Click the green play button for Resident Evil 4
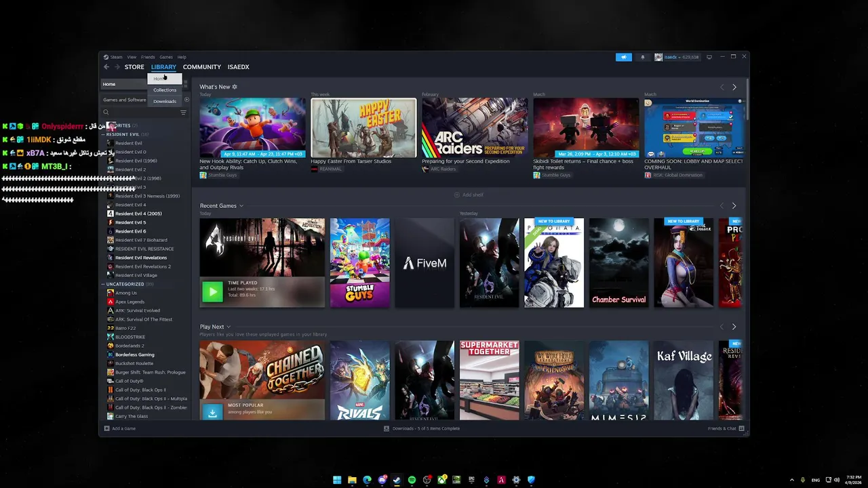Image resolution: width=868 pixels, height=488 pixels. click(x=212, y=291)
